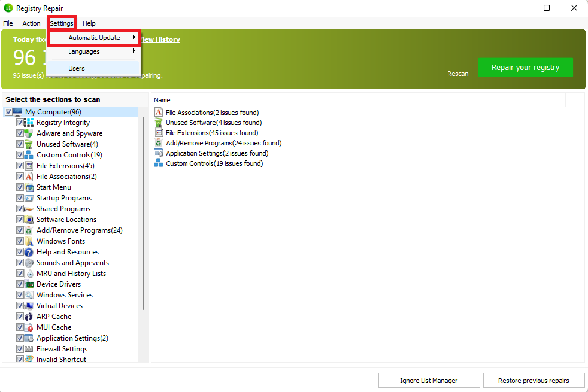Click the Adware and Spyware icon

click(x=29, y=133)
